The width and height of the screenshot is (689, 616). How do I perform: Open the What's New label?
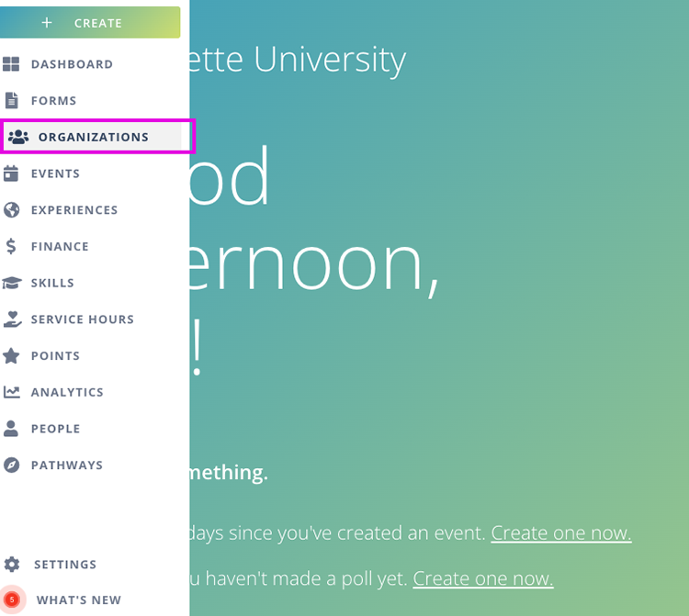tap(79, 600)
